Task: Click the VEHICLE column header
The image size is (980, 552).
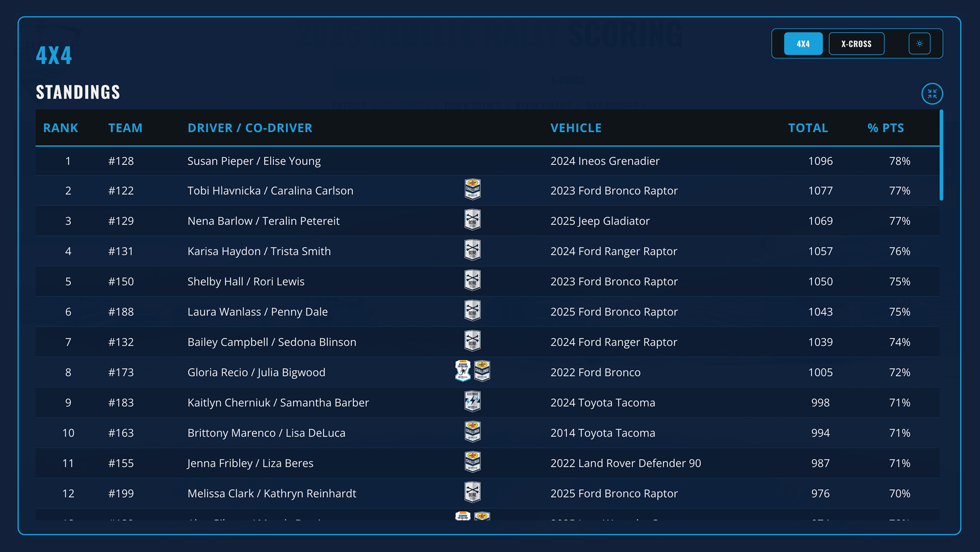Action: click(x=575, y=128)
